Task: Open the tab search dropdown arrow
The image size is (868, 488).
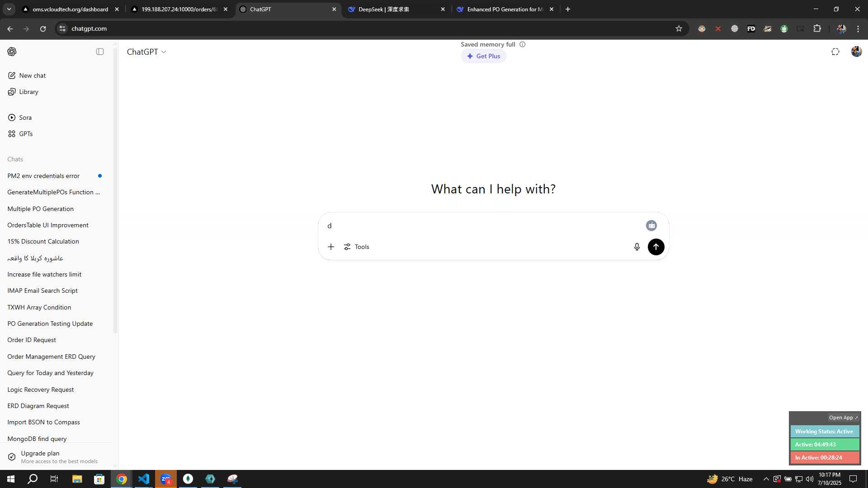Action: [9, 9]
